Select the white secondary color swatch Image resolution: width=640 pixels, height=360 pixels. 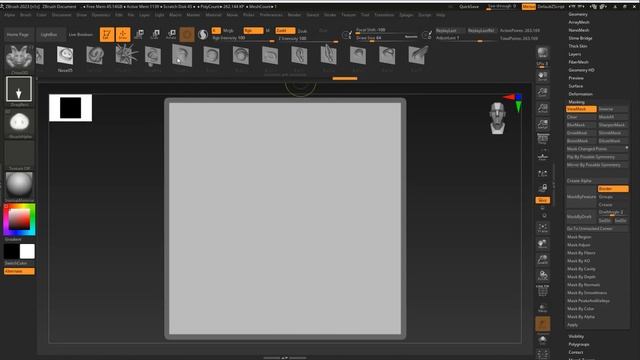click(27, 251)
